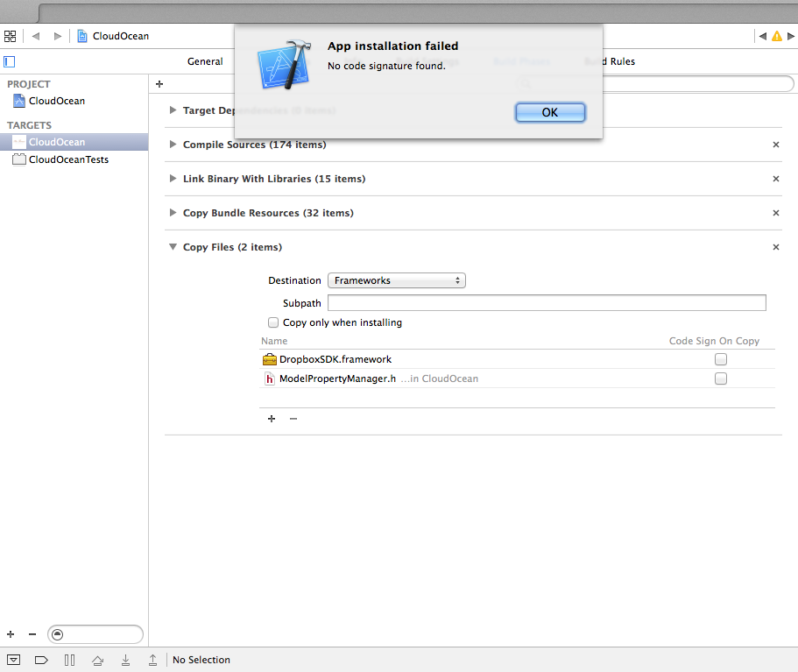Jump to the previous issue arrow
Viewport: 798px width, 672px height.
coord(762,36)
